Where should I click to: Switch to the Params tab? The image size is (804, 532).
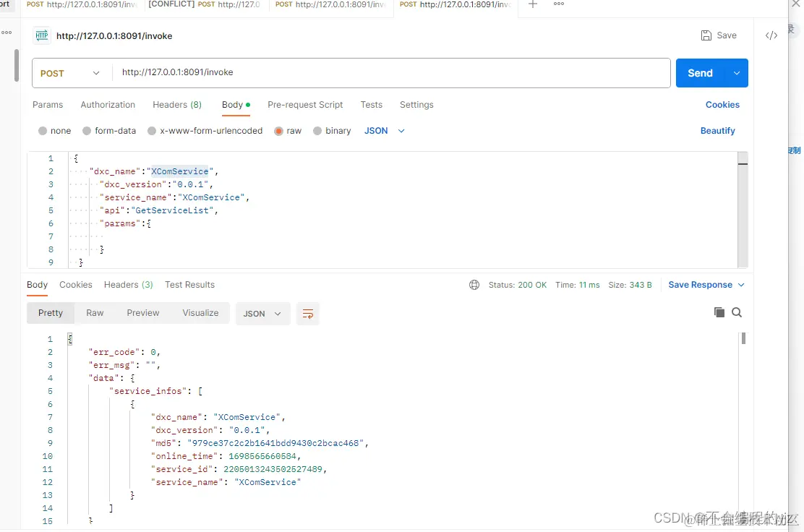tap(48, 105)
